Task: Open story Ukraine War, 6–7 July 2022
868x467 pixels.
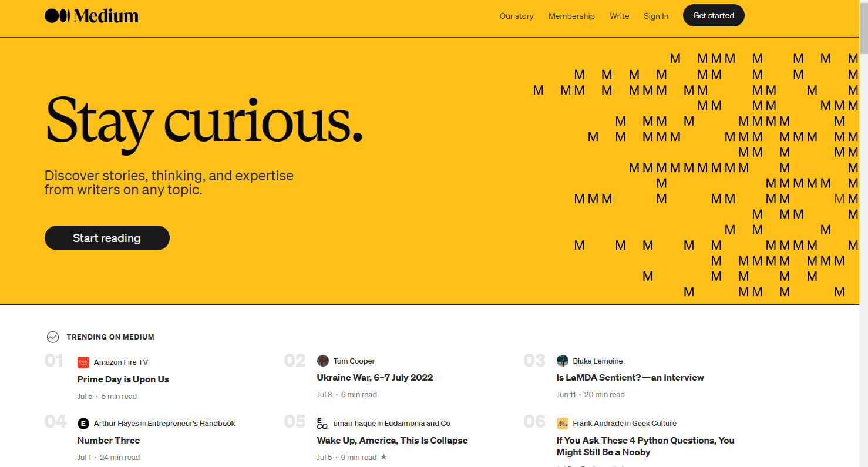Action: point(375,378)
